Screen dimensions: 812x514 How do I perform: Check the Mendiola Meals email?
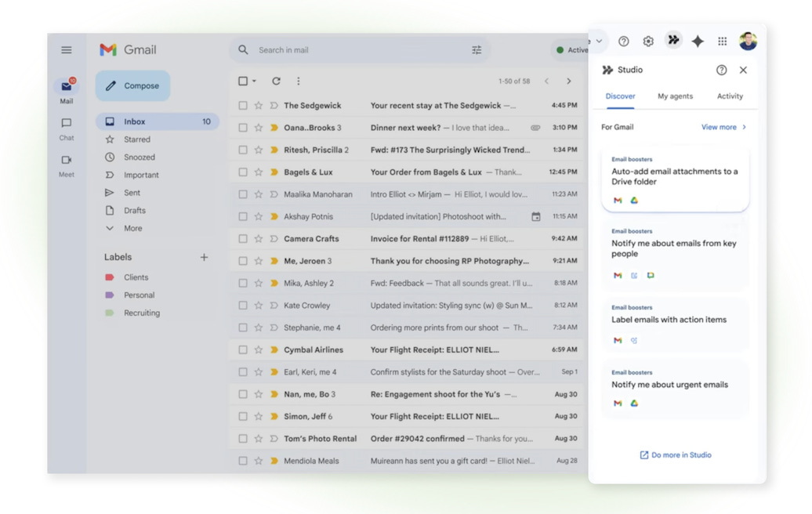point(243,461)
